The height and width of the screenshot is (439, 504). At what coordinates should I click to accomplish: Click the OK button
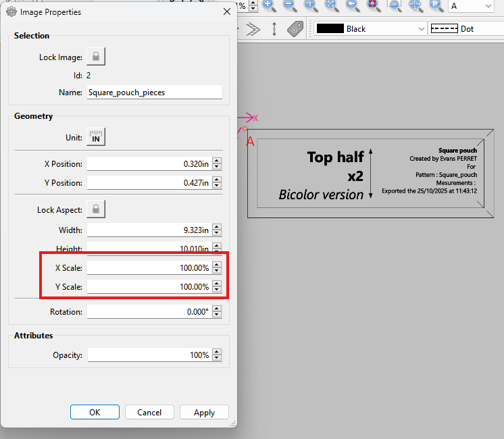click(x=95, y=412)
